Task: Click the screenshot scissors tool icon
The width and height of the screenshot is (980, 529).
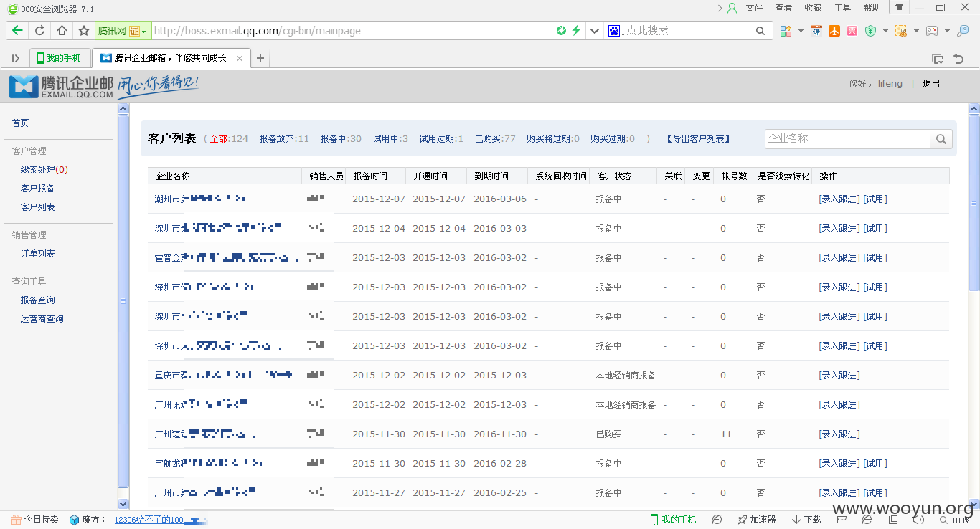Action: (901, 31)
